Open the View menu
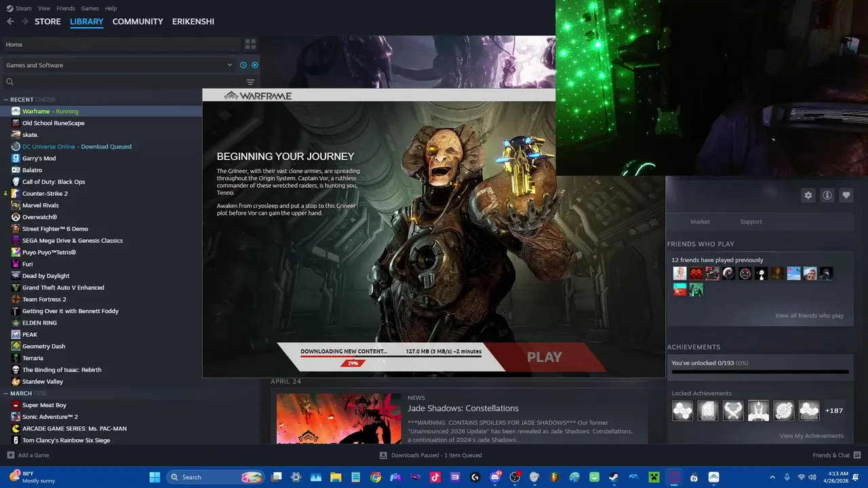This screenshot has width=868, height=488. point(44,8)
